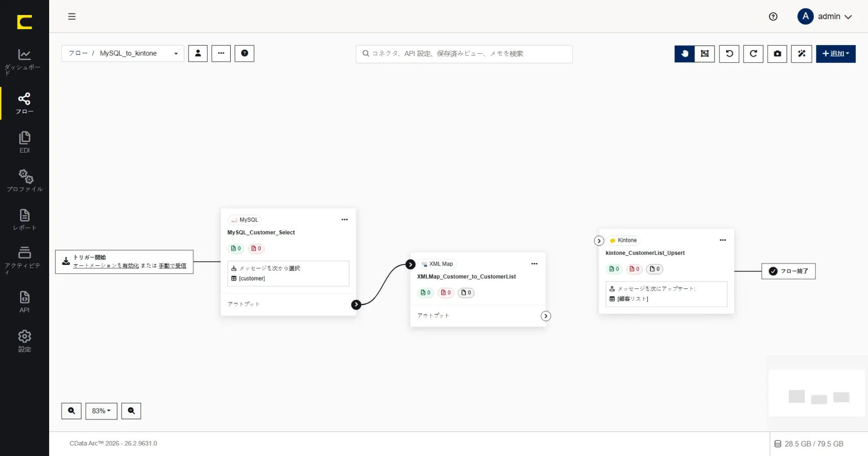The image size is (868, 456).
Task: Click the admin avatar circle
Action: tap(805, 17)
